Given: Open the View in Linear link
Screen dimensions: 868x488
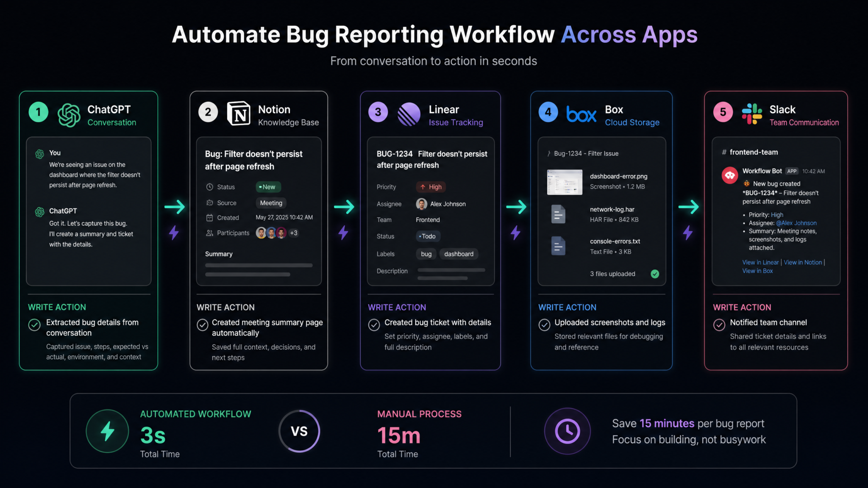Looking at the screenshot, I should point(761,263).
